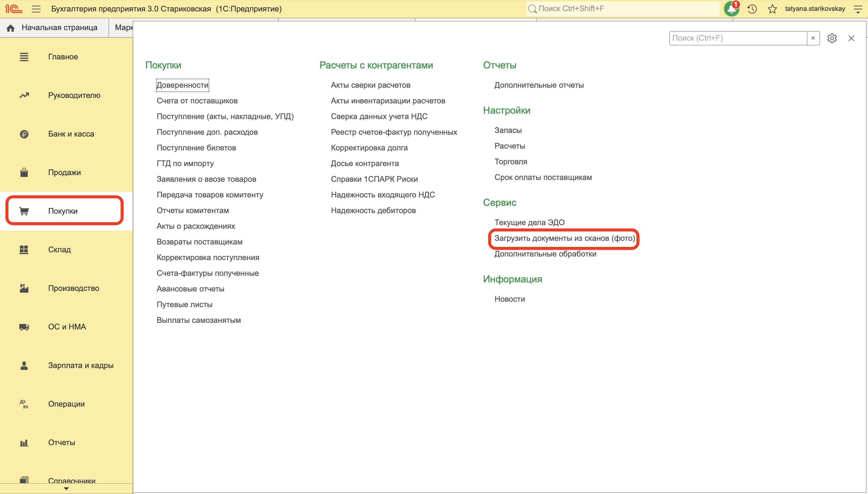Click the username tatyana.starikovskay
The width and height of the screenshot is (868, 494).
click(x=815, y=9)
